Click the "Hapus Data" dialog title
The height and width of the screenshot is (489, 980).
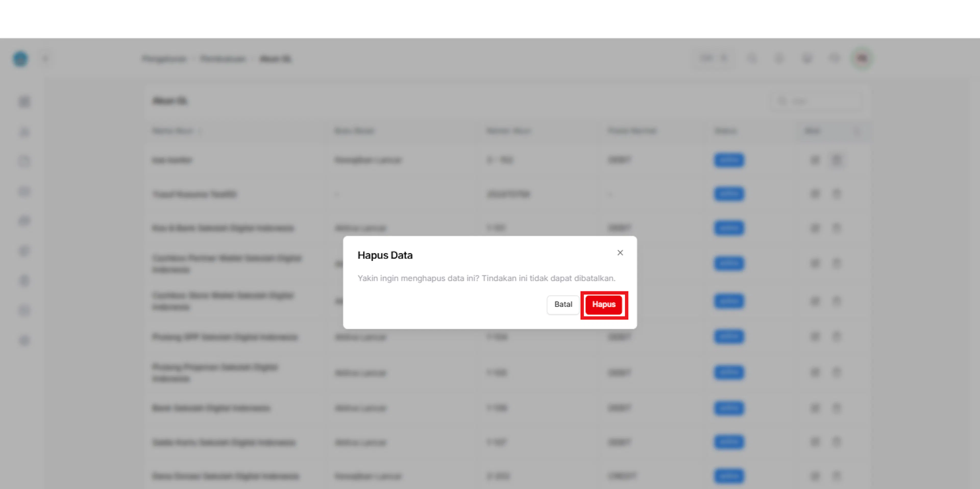[385, 255]
